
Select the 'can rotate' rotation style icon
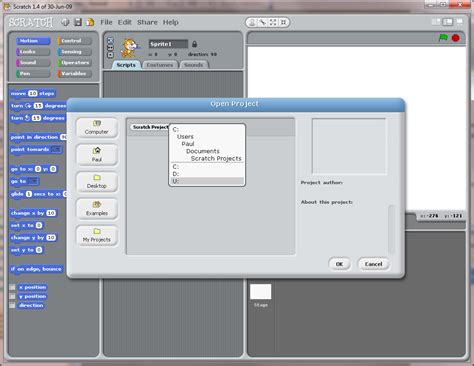[110, 41]
